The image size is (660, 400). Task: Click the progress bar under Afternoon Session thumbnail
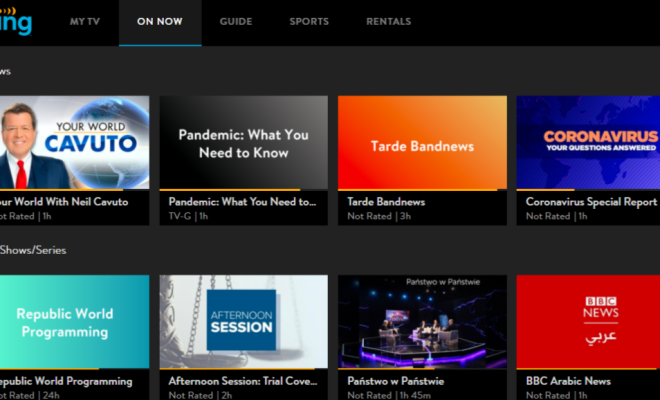point(244,369)
